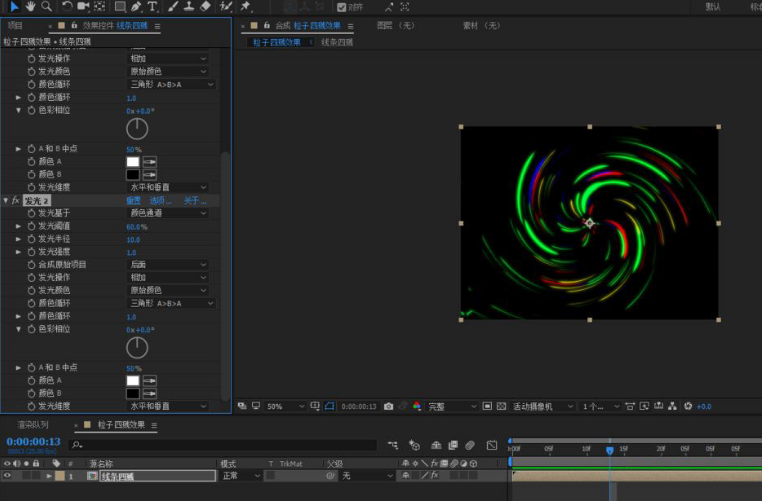Screen dimensions: 762x501
Task: Click the frame blending icon in timeline
Action: (x=453, y=445)
